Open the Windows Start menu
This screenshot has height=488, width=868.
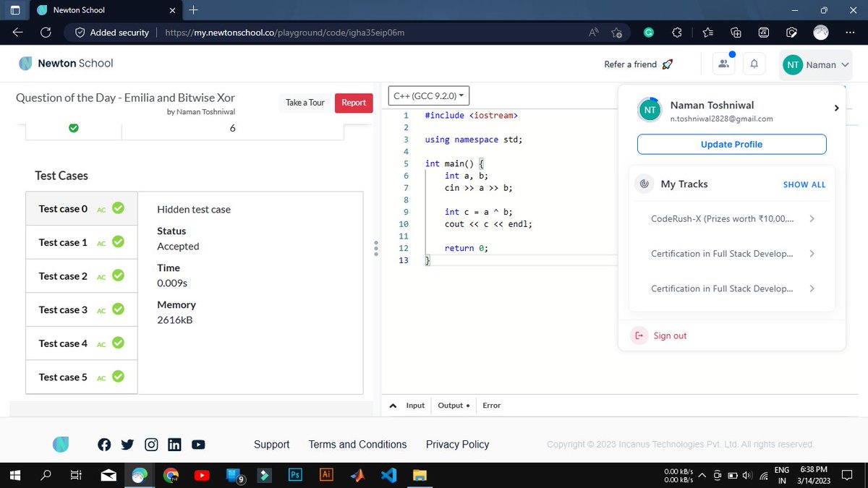pyautogui.click(x=17, y=475)
